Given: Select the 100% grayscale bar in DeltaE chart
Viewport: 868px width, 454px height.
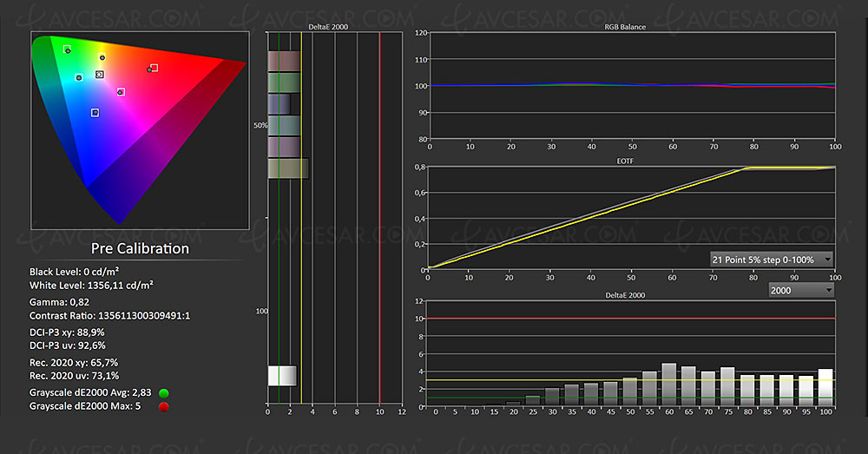Looking at the screenshot, I should click(x=825, y=388).
